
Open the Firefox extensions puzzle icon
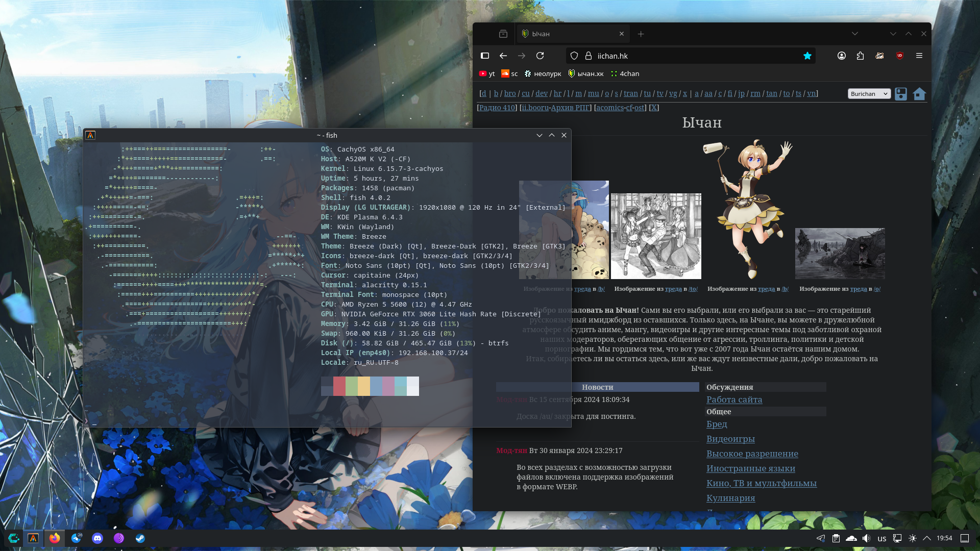(861, 56)
